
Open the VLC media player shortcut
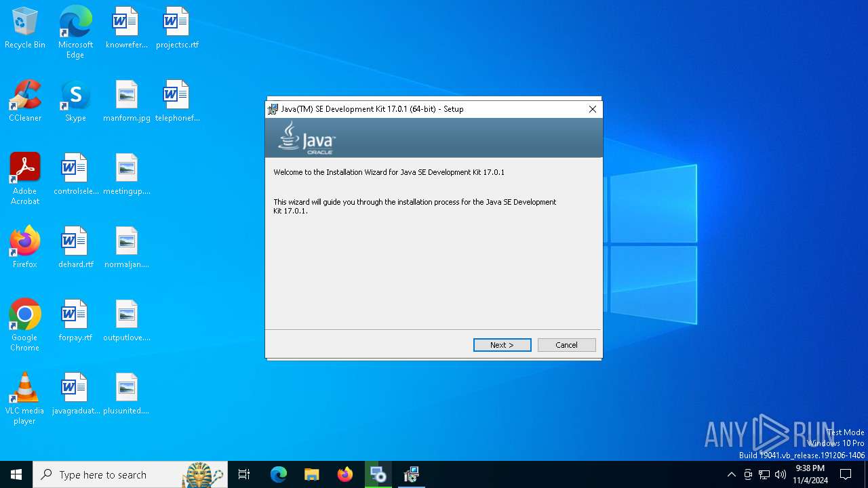(25, 399)
